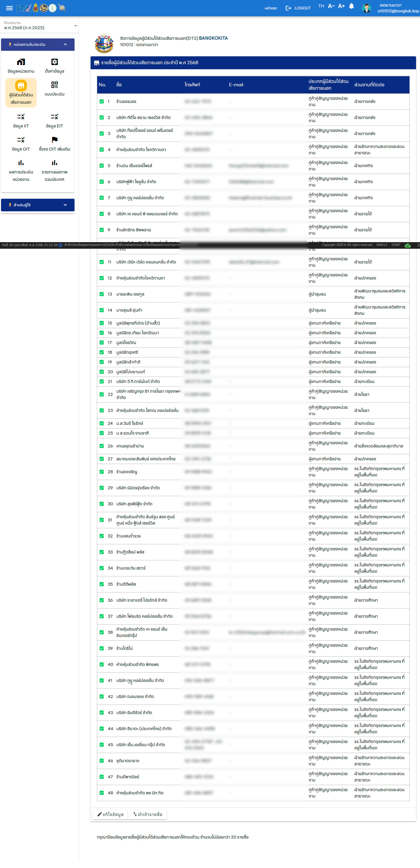Open the hamburger menu icon
The width and height of the screenshot is (420, 868).
9,8
